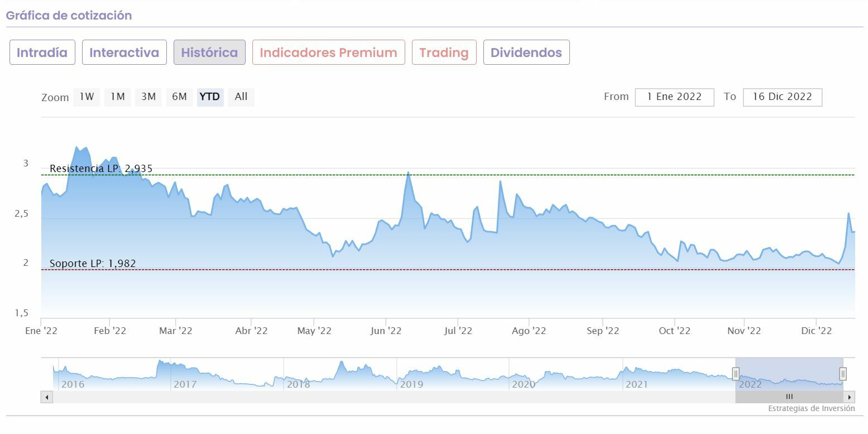Select the Histórica tab
The image size is (868, 434).
click(209, 53)
